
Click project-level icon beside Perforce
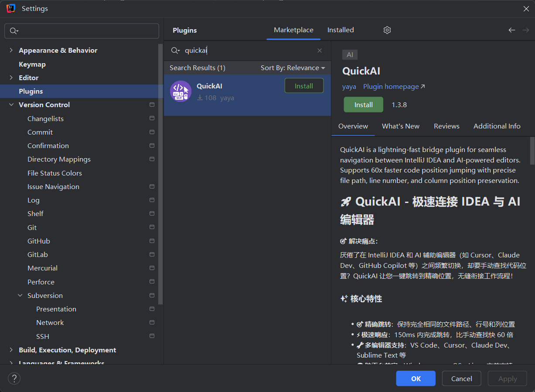click(x=152, y=282)
